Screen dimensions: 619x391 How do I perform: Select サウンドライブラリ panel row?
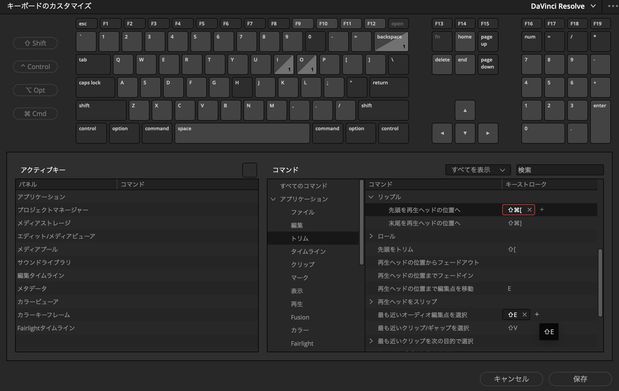click(x=137, y=262)
